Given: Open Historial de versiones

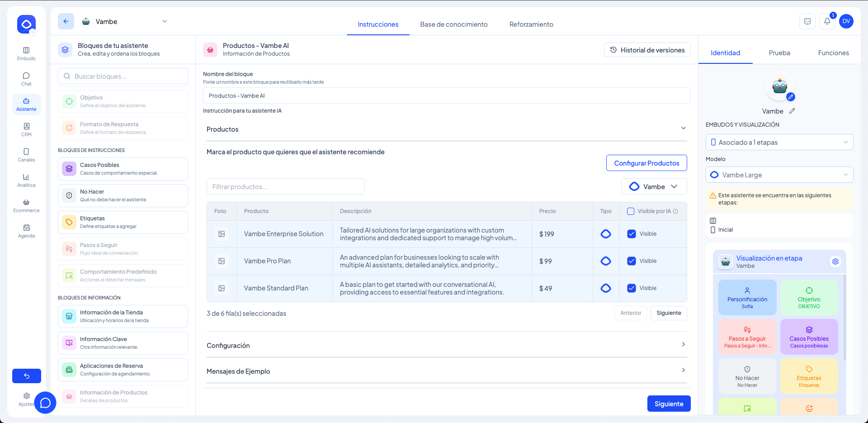Looking at the screenshot, I should [647, 50].
